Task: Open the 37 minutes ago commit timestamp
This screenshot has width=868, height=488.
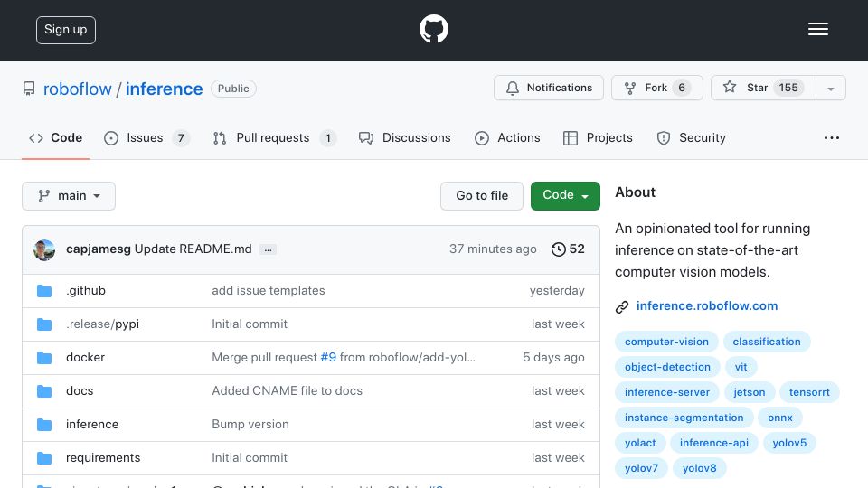Action: 493,249
